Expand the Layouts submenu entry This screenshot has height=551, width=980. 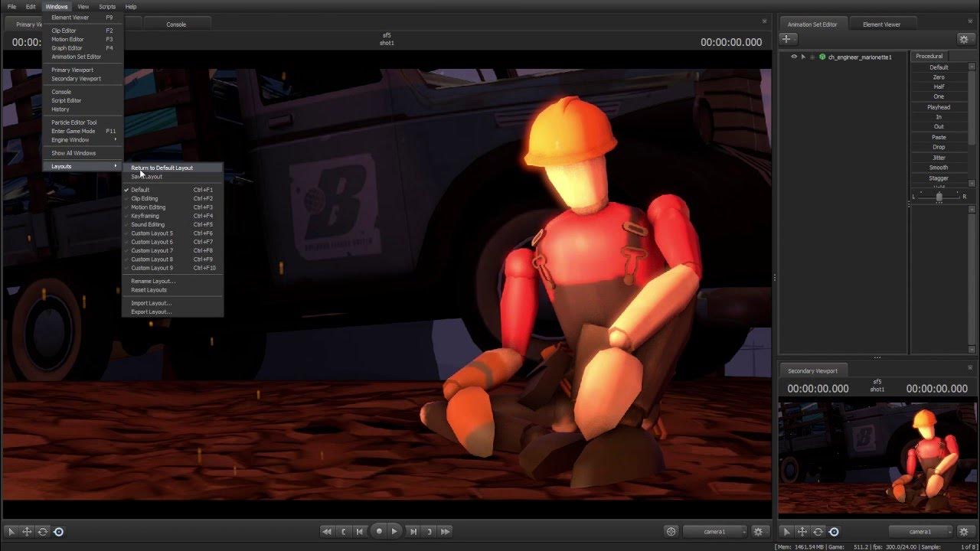click(x=82, y=166)
